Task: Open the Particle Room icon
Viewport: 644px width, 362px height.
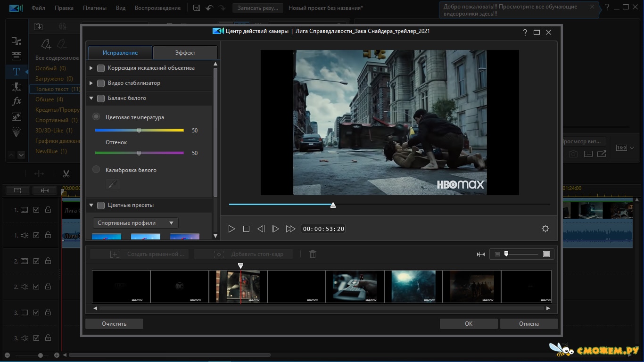Action: [x=17, y=132]
